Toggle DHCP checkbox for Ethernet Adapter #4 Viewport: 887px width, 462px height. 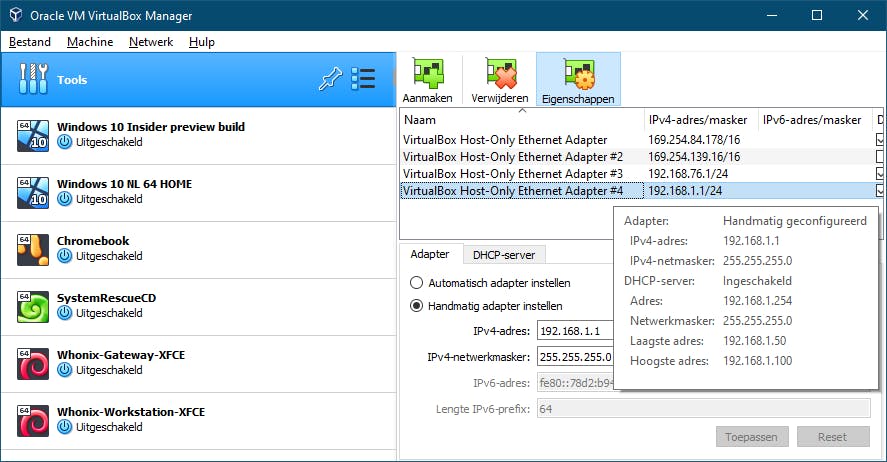click(x=880, y=191)
